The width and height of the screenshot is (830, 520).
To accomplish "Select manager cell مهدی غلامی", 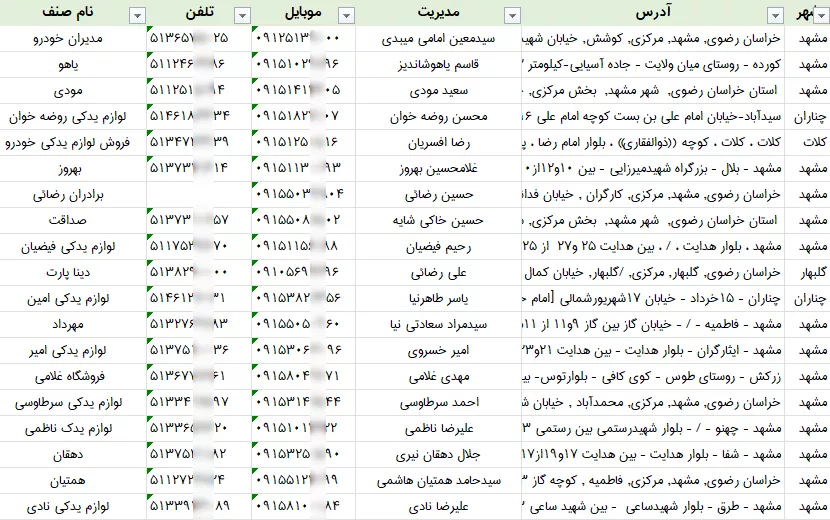I will click(439, 376).
